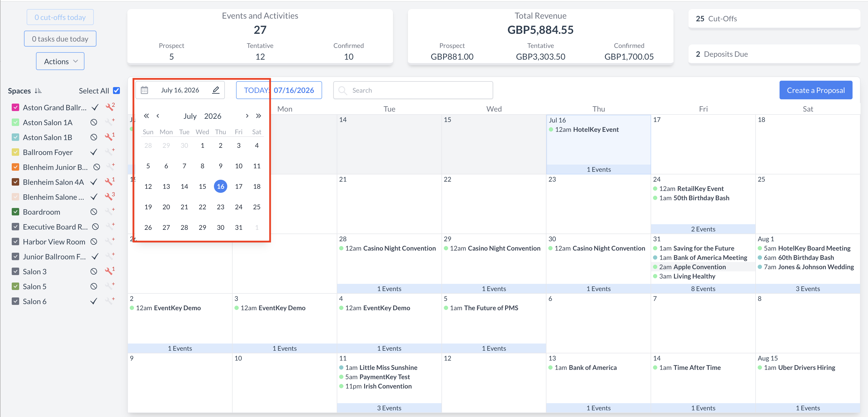
Task: Toggle the Ballroom Foyer checkbox
Action: pyautogui.click(x=15, y=152)
